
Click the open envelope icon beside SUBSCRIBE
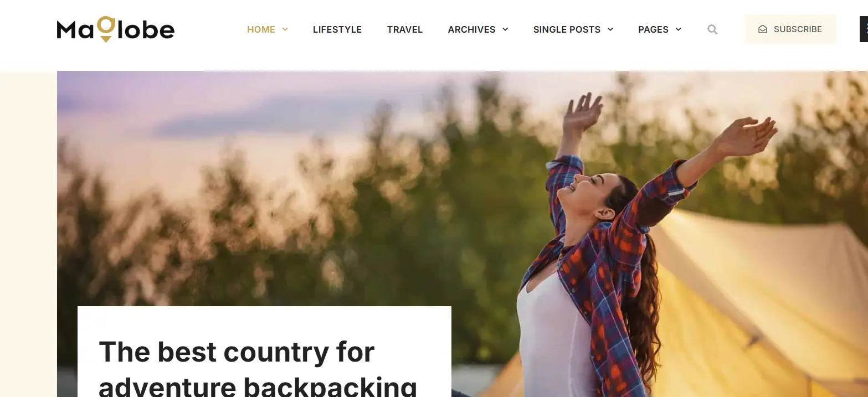(763, 29)
